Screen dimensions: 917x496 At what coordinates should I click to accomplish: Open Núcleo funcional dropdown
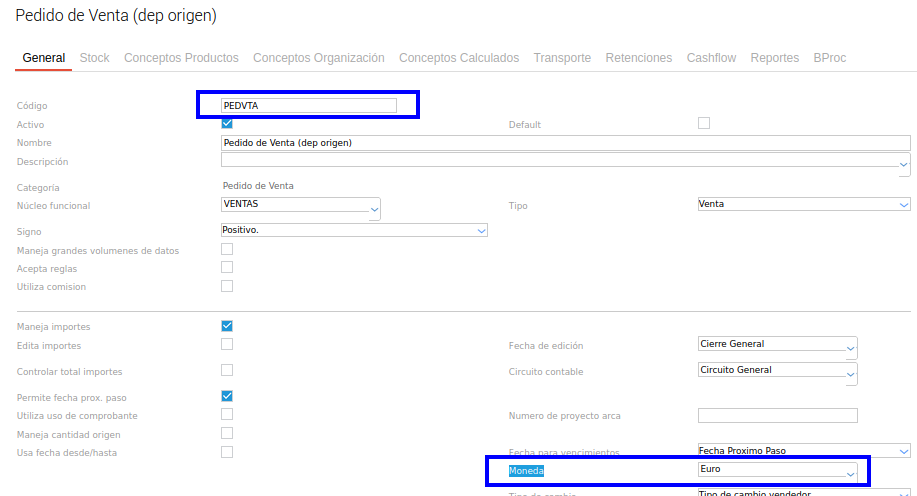coord(301,206)
